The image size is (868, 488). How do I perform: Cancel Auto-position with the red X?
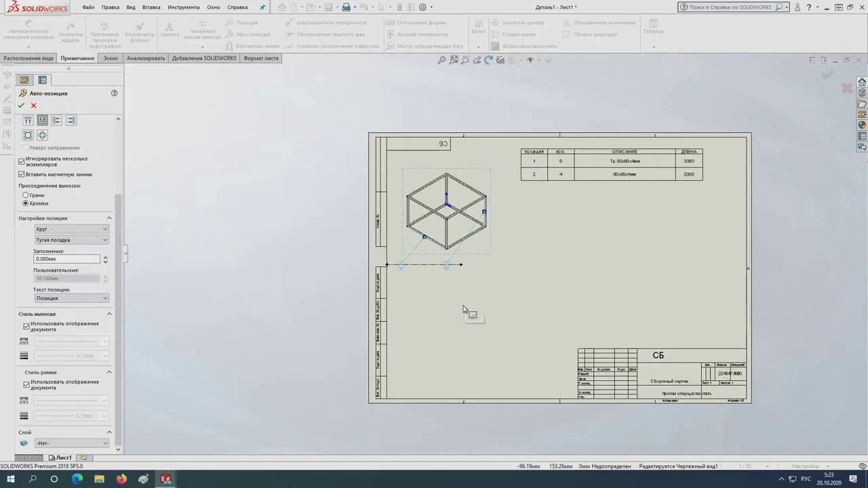point(33,106)
